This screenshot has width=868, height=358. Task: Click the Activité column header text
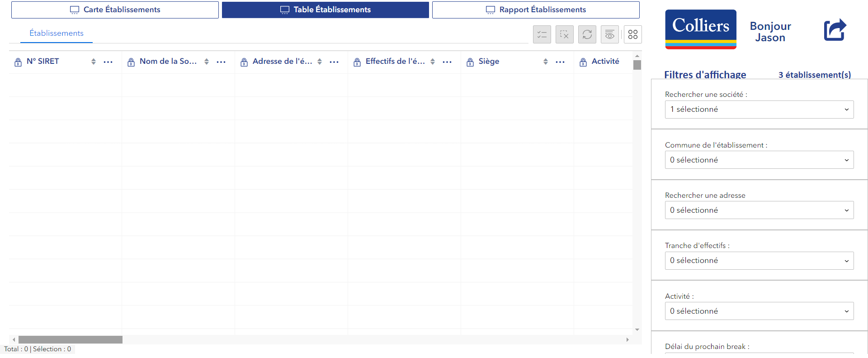605,61
